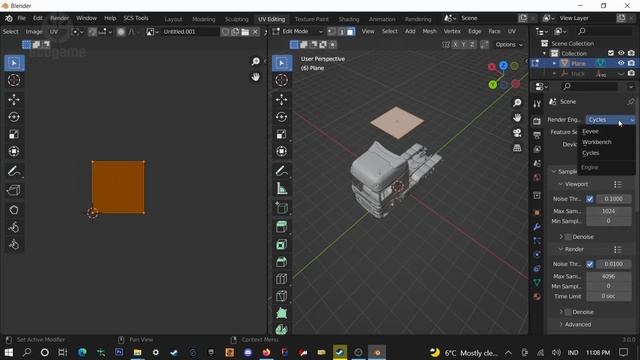Switch to vertex select mode
The width and height of the screenshot is (640, 360).
(x=332, y=31)
